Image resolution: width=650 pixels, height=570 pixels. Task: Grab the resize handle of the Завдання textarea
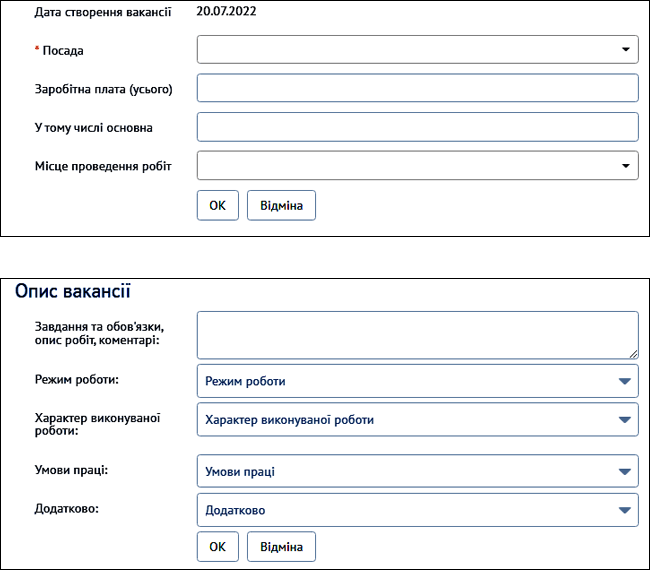tap(632, 353)
